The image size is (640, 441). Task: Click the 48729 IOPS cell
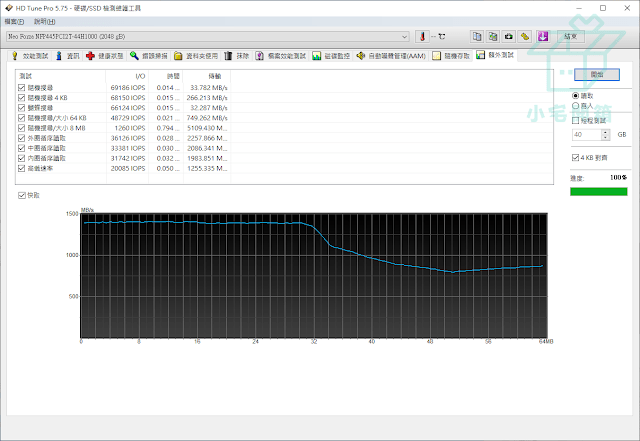click(x=128, y=118)
